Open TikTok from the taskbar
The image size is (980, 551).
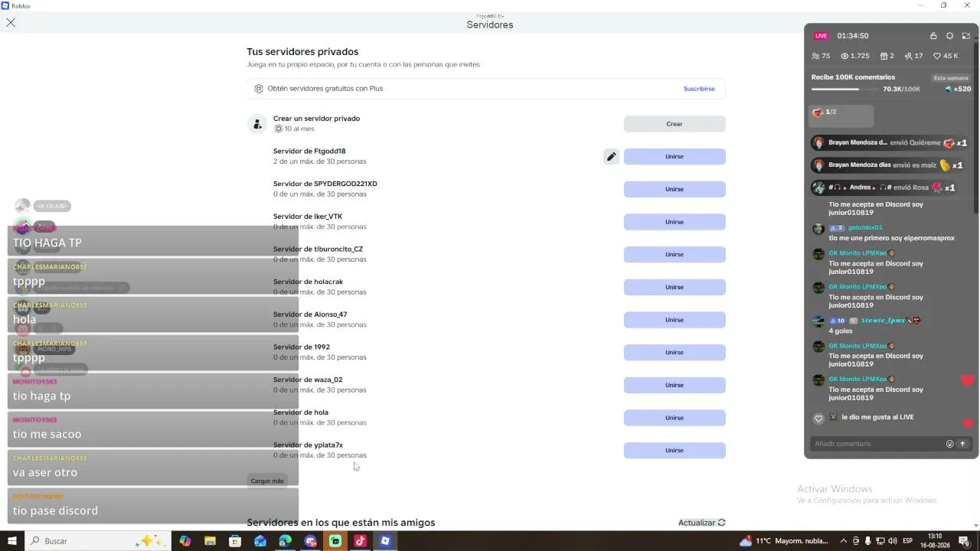point(361,541)
